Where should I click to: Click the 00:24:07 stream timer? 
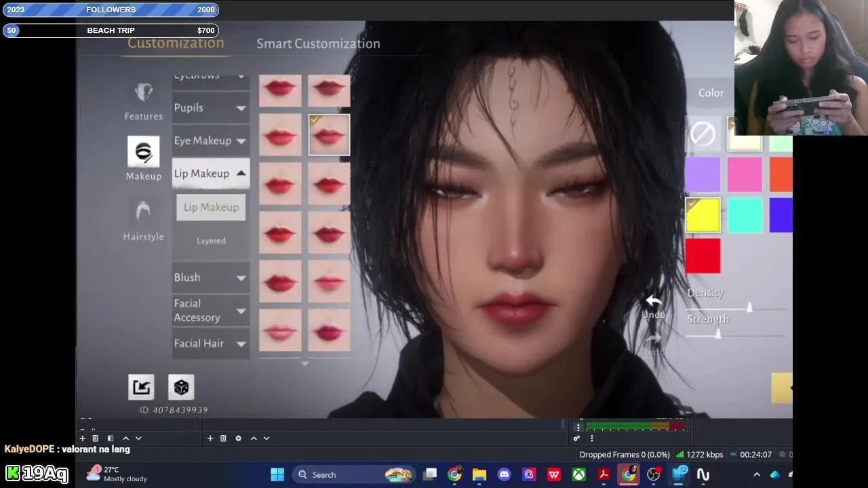tap(751, 455)
